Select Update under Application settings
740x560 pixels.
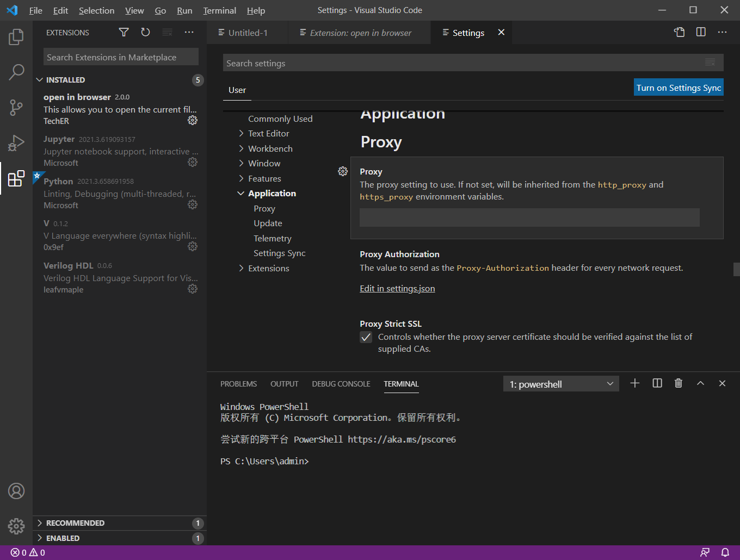(268, 223)
